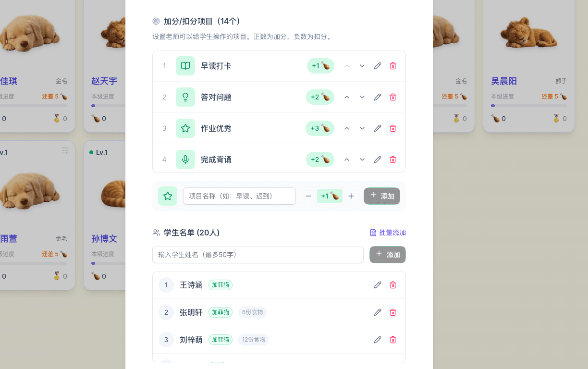Delete the 作业优秀 scoring item
588x369 pixels.
point(393,128)
